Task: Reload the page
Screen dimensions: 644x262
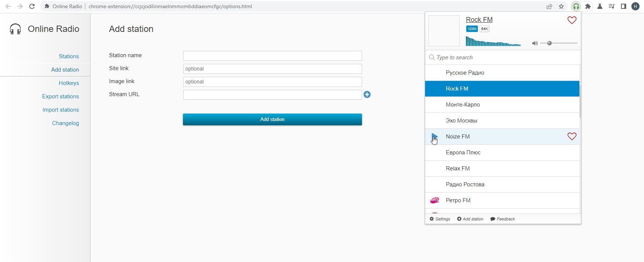Action: [32, 6]
